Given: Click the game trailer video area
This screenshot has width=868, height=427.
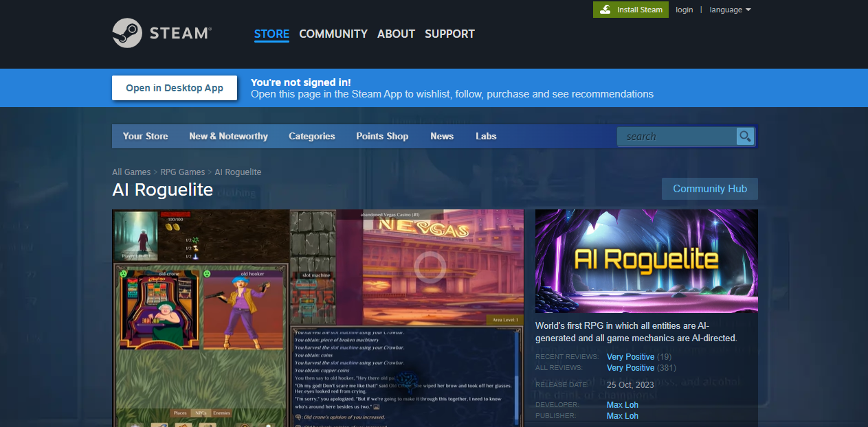Looking at the screenshot, I should pos(318,318).
